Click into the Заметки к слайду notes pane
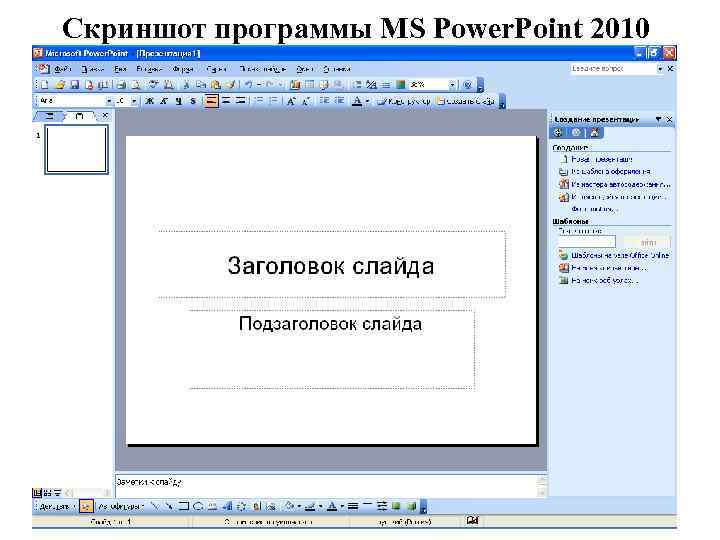The image size is (720, 540). click(326, 486)
